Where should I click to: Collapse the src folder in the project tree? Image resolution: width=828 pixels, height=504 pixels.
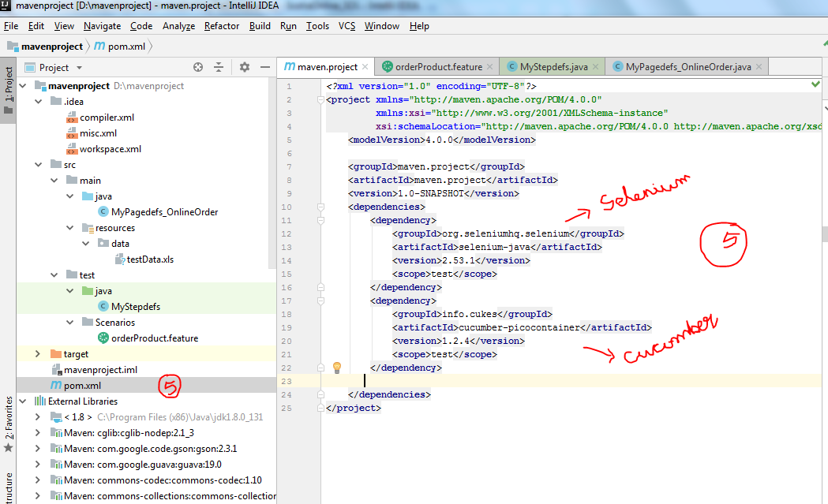(x=37, y=164)
